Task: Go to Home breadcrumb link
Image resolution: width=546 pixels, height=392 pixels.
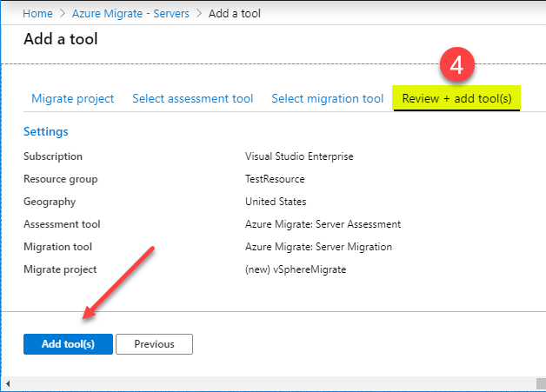Action: [x=37, y=13]
